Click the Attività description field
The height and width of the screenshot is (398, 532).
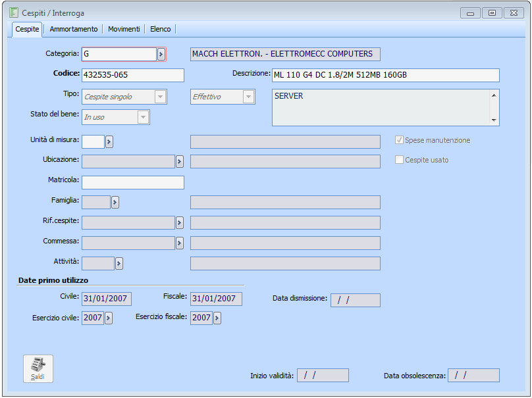(x=285, y=263)
